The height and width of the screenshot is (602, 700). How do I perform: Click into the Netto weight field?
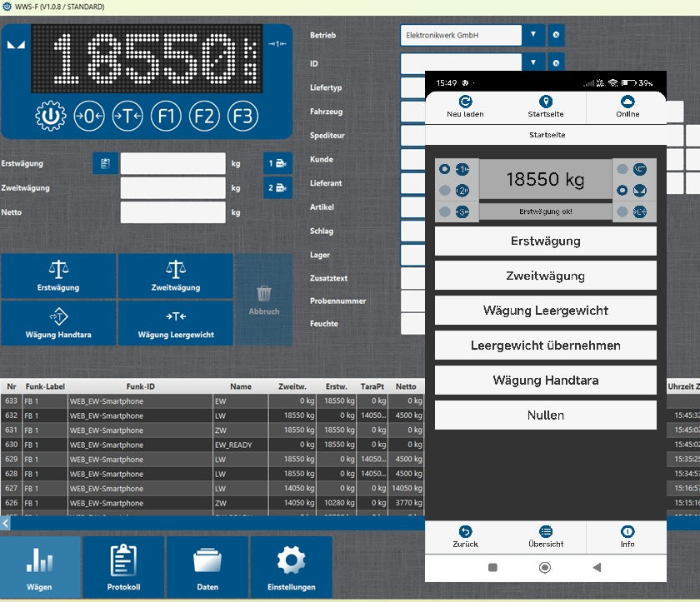pyautogui.click(x=172, y=213)
